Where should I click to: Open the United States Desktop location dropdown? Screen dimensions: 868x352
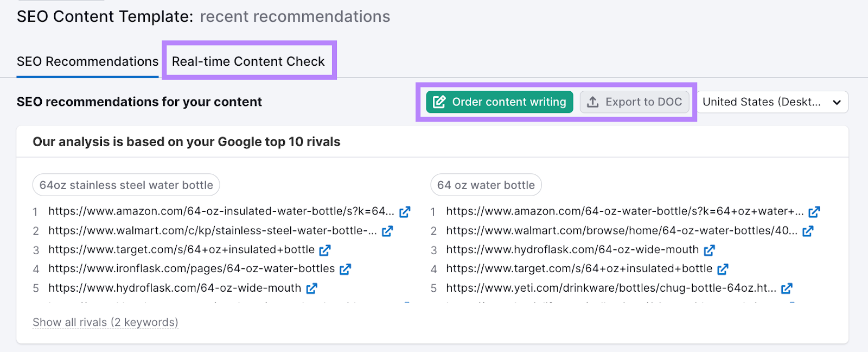click(773, 102)
